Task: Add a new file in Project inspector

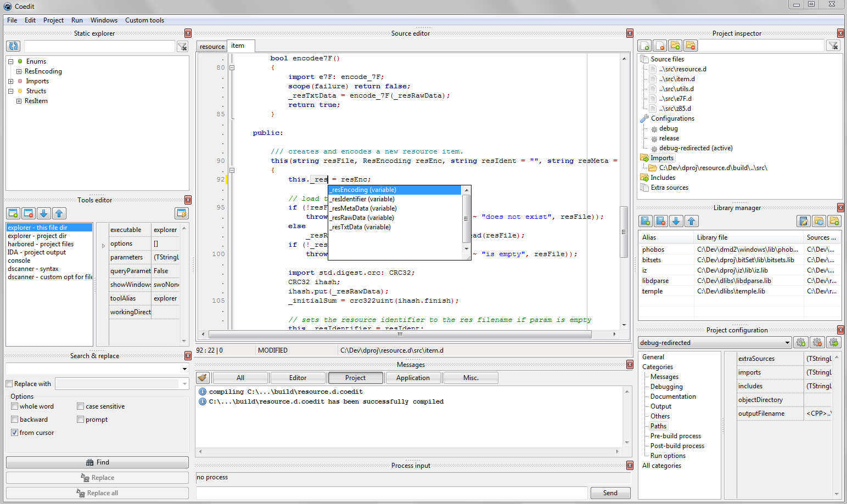Action: coord(644,46)
